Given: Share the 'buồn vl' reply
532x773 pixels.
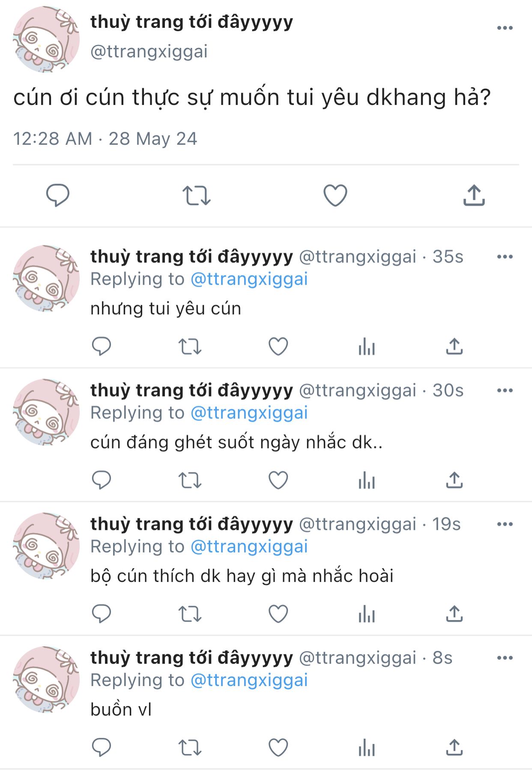Looking at the screenshot, I should pos(454,748).
